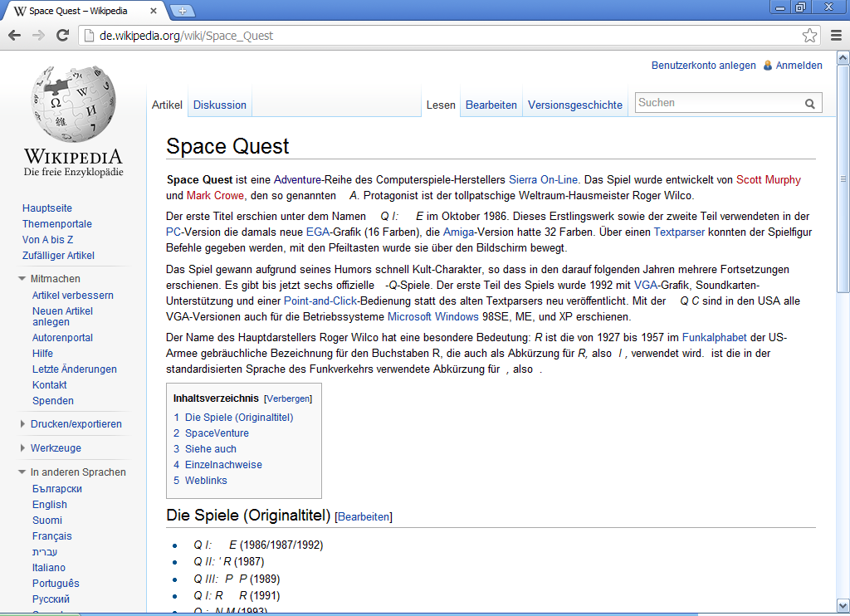Open a new tab with plus button

pyautogui.click(x=182, y=10)
